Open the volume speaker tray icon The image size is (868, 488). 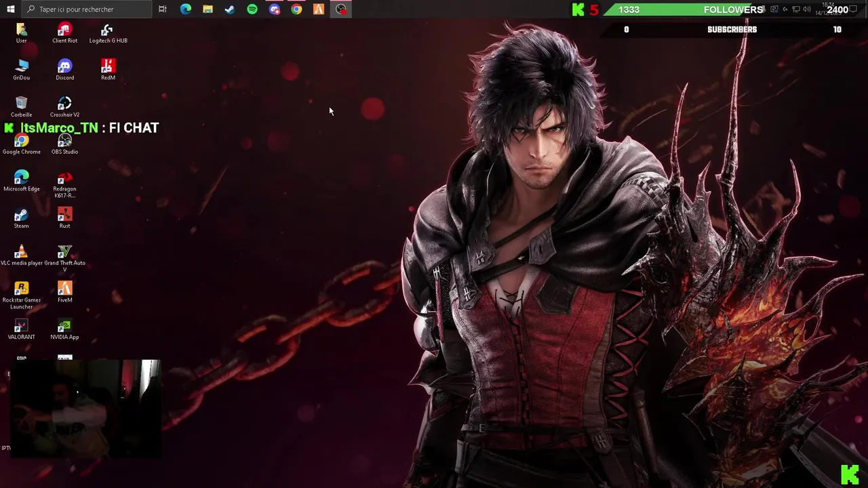(x=807, y=9)
